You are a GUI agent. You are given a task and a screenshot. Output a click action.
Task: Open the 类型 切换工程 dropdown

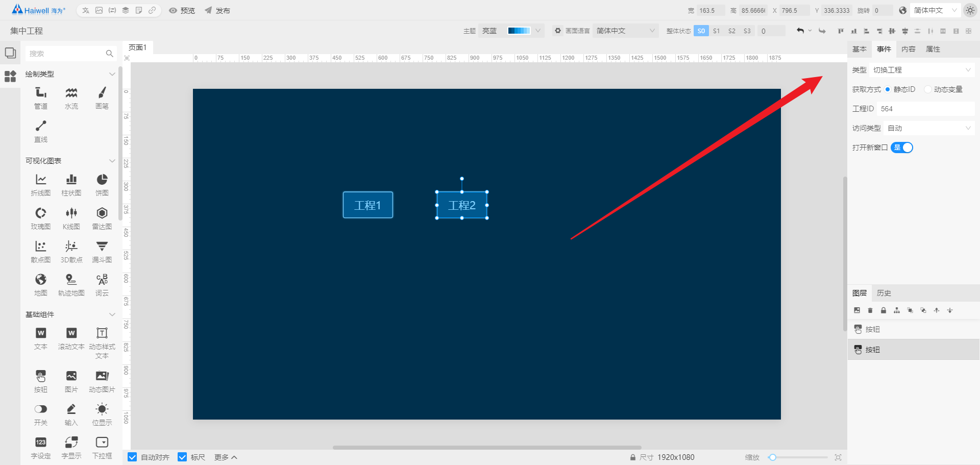[922, 70]
